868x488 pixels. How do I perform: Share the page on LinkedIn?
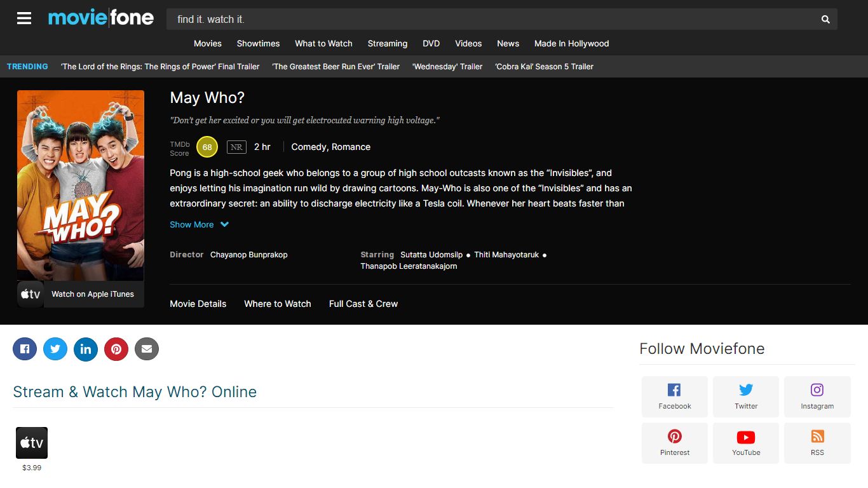click(x=86, y=349)
